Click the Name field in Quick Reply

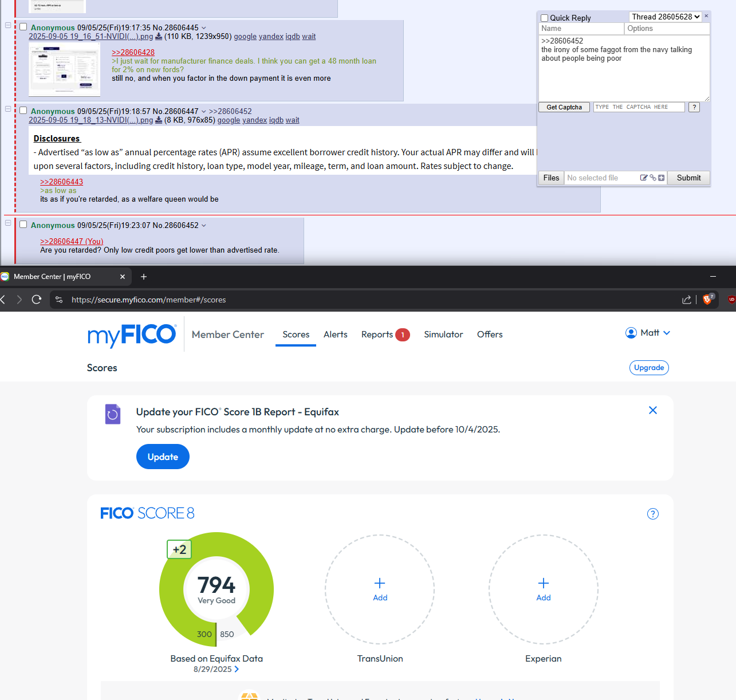(581, 29)
